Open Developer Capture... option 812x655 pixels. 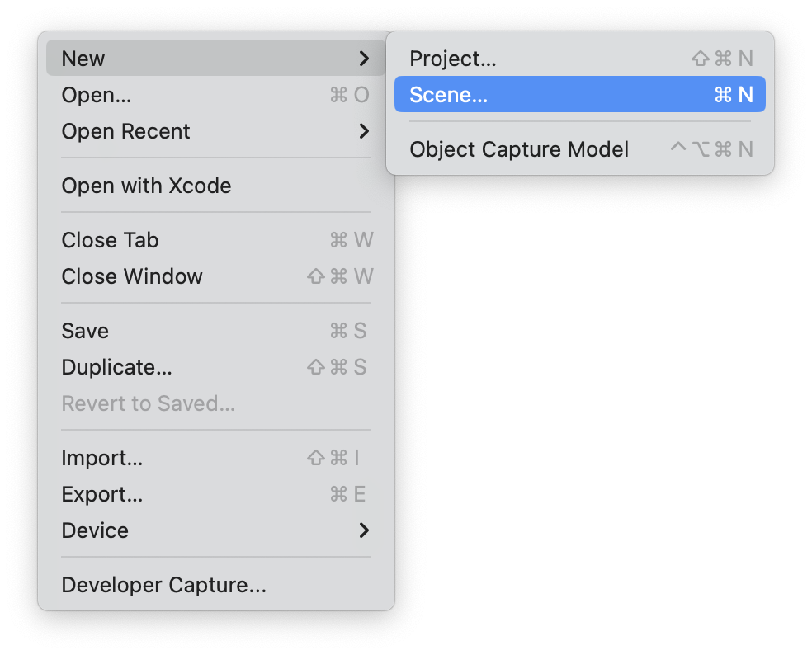point(163,585)
